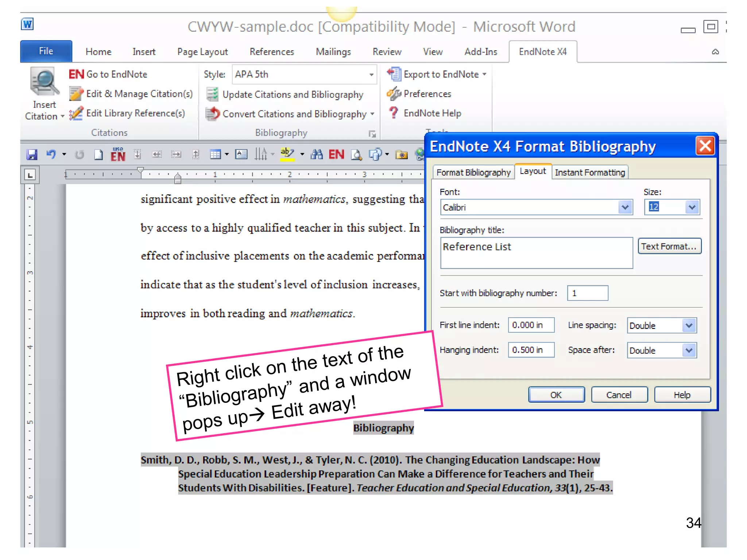The width and height of the screenshot is (747, 560).
Task: Click the Hanging indent input field
Action: (531, 350)
